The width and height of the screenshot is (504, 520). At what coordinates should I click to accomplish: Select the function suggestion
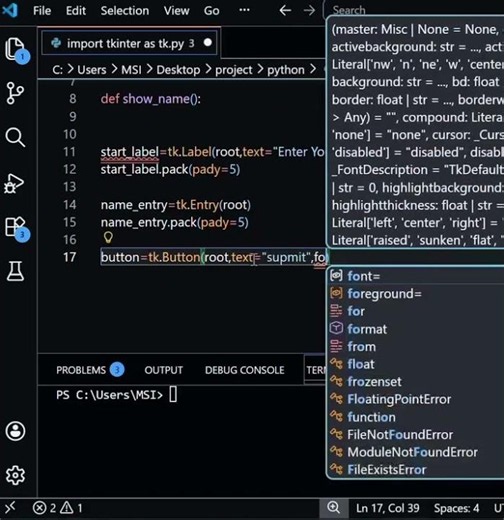click(x=415, y=417)
